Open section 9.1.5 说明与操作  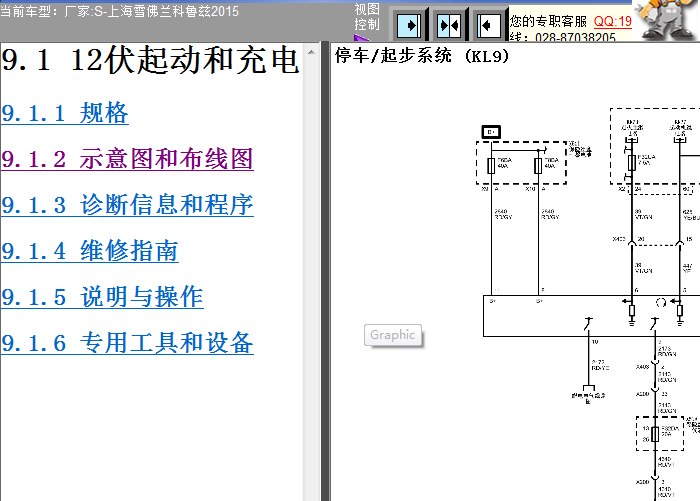coord(102,297)
